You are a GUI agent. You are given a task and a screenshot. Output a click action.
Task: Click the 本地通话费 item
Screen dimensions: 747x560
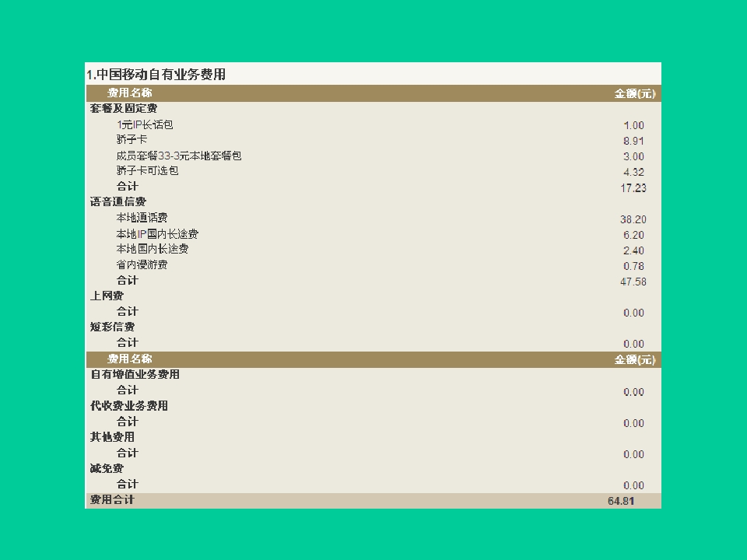[x=142, y=218]
